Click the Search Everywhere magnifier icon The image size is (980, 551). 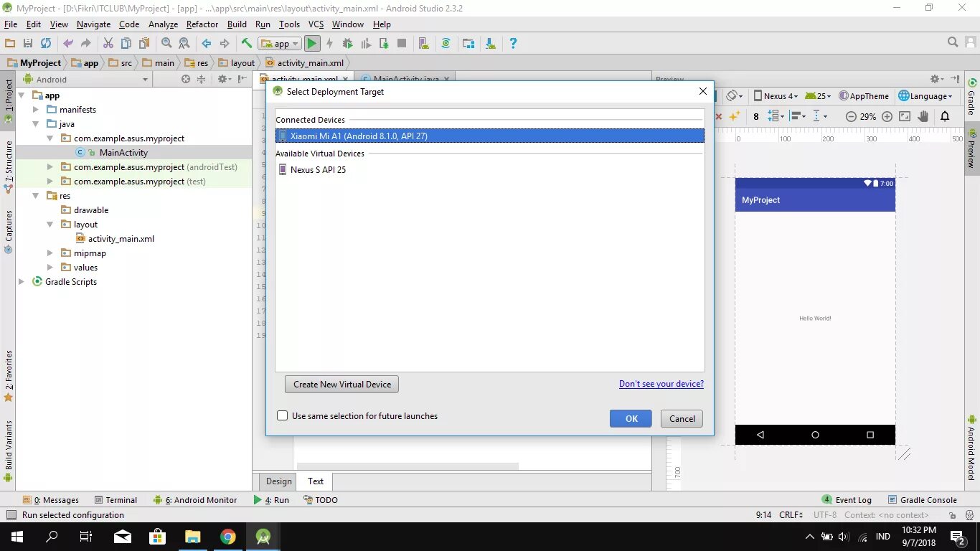(953, 43)
